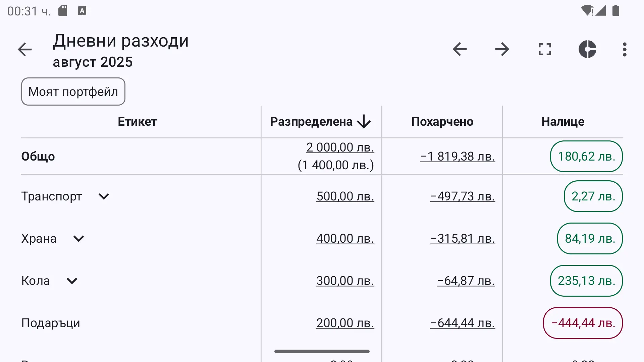Go back using the top-left arrow
Viewport: 644px width, 362px height.
coord(25,50)
